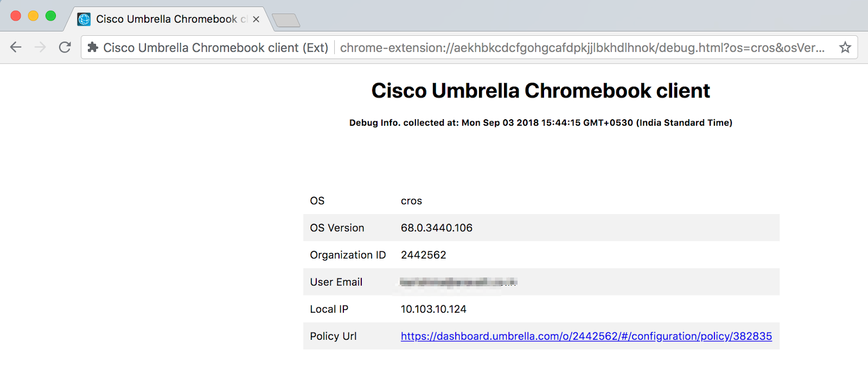Open the dashboard.umbrella.com policy link
The height and width of the screenshot is (387, 868).
click(586, 336)
